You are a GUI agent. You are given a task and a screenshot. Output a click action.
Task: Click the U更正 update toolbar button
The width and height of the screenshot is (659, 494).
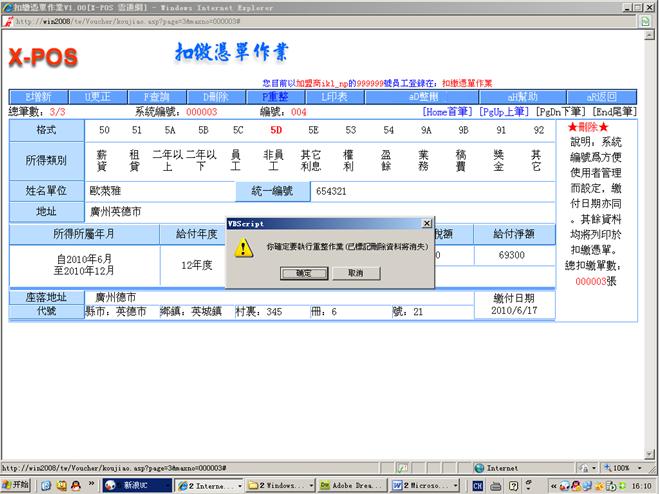tap(97, 97)
